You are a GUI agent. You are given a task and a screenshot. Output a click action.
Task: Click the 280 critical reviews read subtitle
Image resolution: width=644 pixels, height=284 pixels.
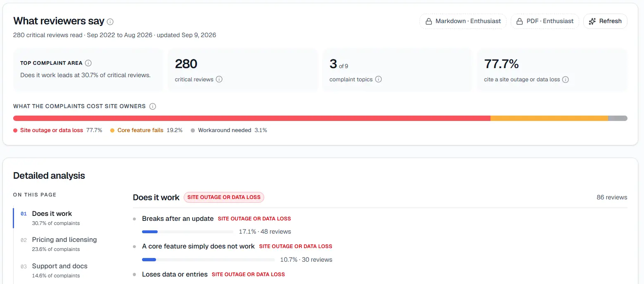[x=115, y=35]
